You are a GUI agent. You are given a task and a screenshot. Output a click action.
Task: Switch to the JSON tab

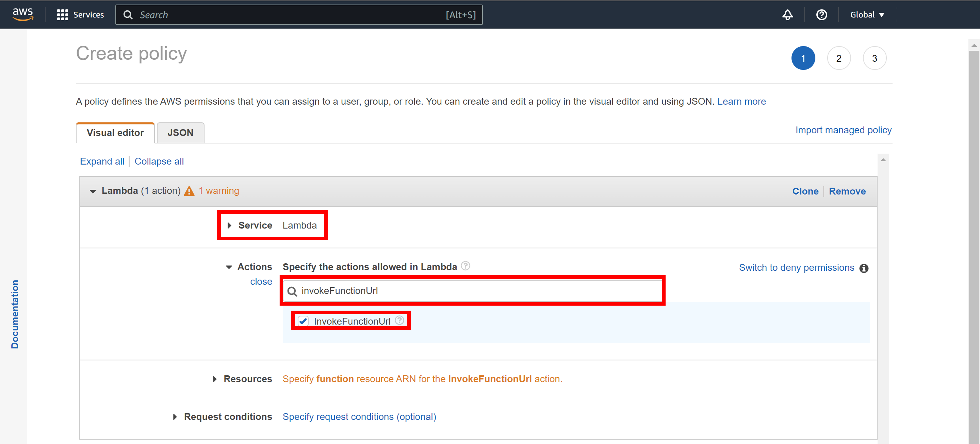click(180, 132)
